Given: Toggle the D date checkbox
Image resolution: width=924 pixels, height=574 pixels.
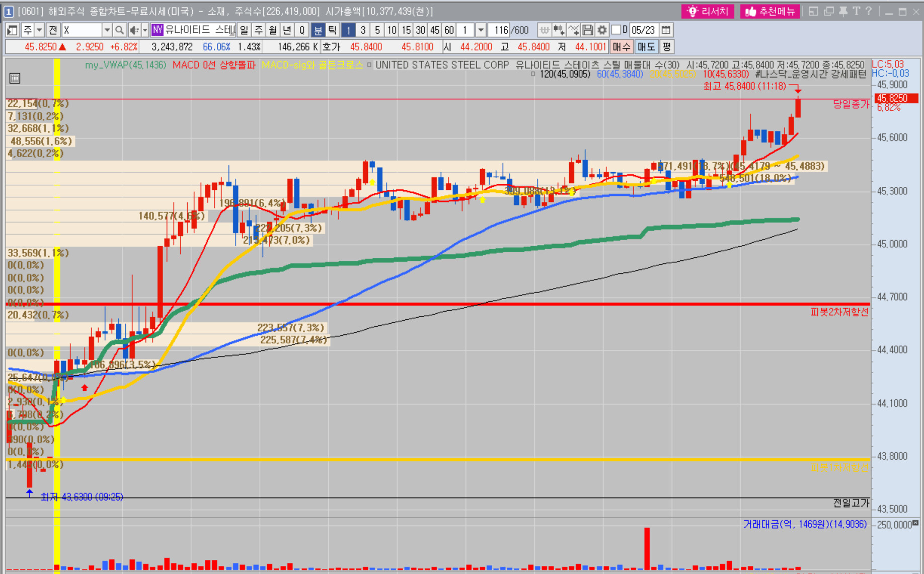Looking at the screenshot, I should pyautogui.click(x=616, y=30).
